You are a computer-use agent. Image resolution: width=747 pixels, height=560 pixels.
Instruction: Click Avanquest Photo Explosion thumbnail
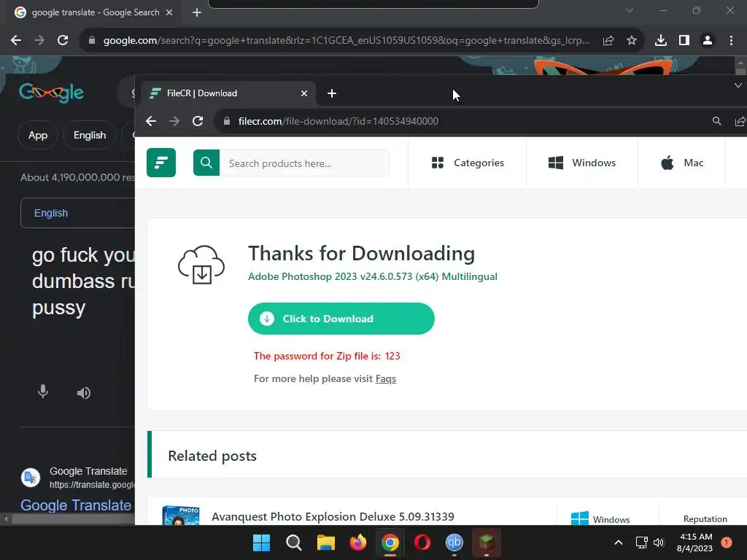pos(181,516)
